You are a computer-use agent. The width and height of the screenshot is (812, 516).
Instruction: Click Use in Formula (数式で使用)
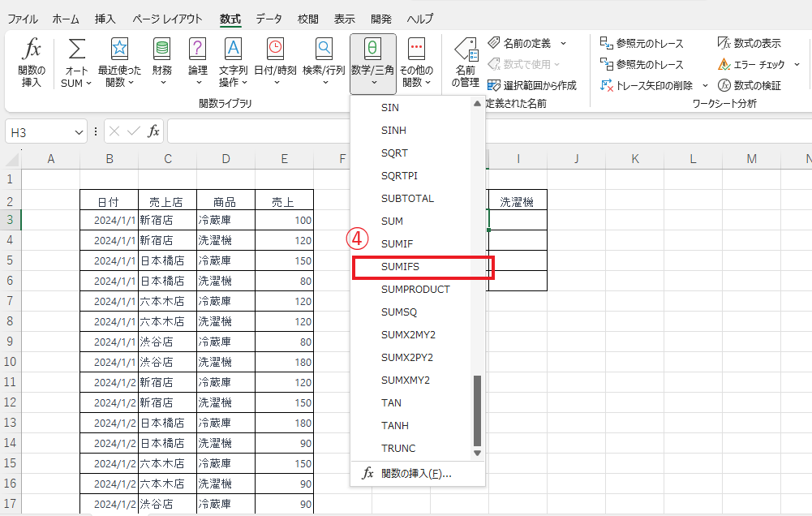point(521,64)
